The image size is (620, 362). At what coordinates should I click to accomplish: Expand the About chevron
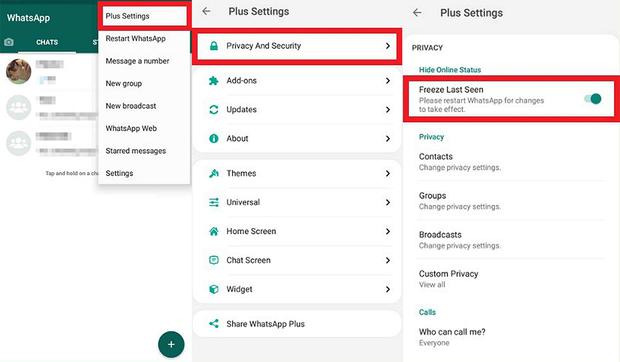coord(388,139)
